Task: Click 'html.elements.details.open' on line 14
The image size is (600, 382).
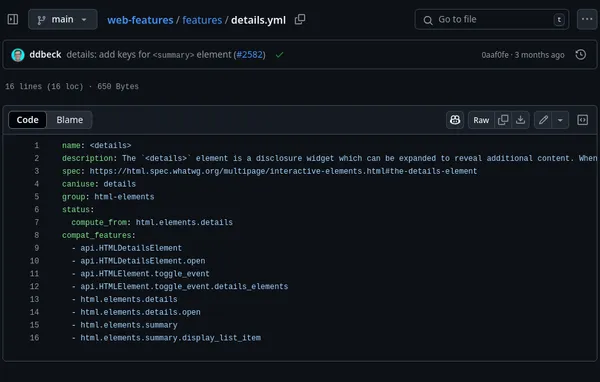Action: tap(140, 312)
